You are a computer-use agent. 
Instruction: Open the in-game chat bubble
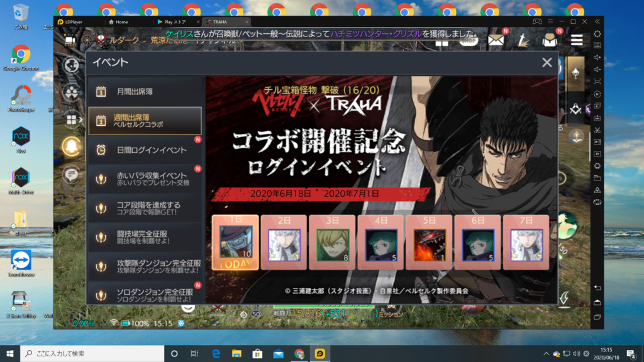(72, 175)
